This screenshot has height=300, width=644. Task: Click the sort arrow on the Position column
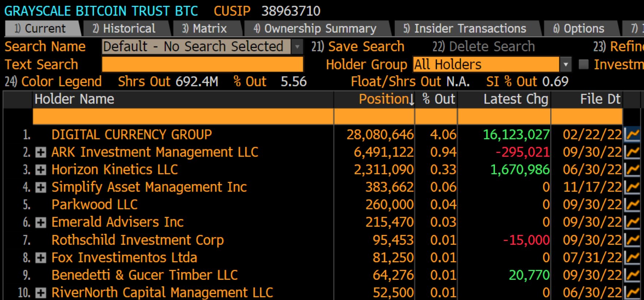pos(412,99)
